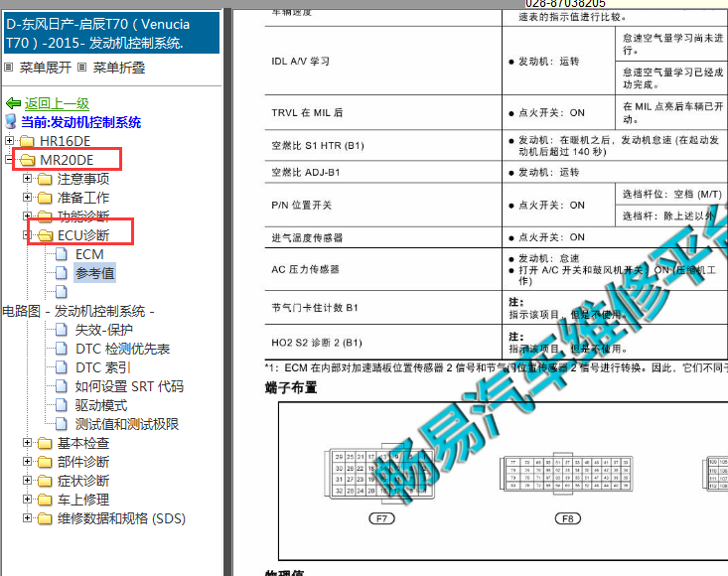Click the 维修数据和规格 (SDS) folder icon
Screen dimensions: 728x576
click(45, 519)
